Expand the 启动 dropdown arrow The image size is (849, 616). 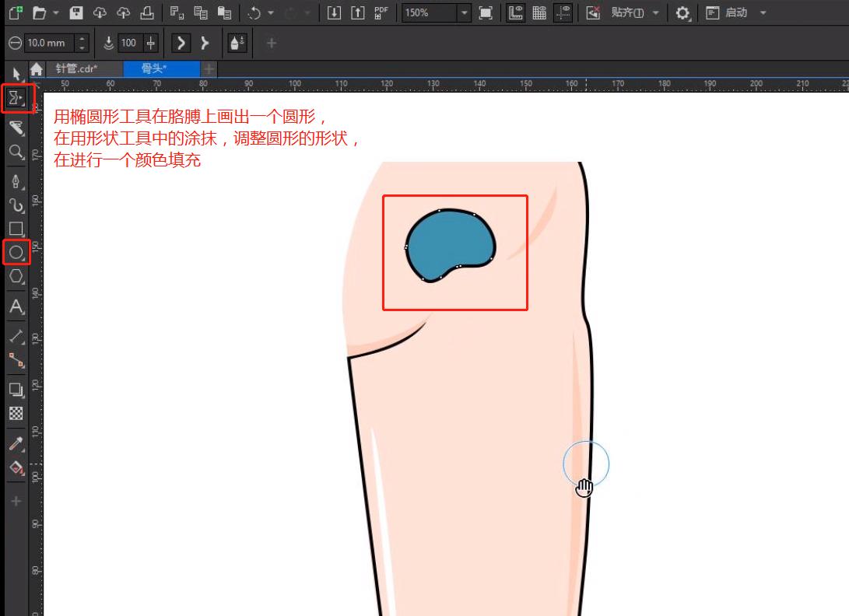763,12
